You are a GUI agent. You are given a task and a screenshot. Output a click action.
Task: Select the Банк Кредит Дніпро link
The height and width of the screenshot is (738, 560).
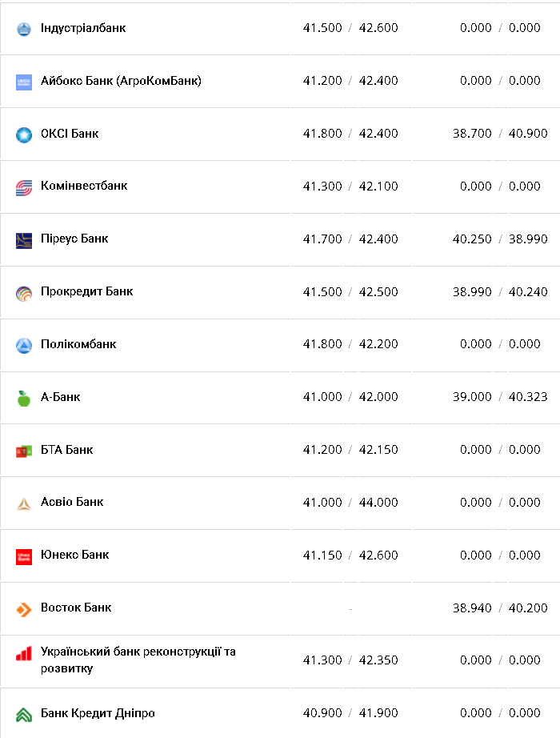tap(98, 713)
